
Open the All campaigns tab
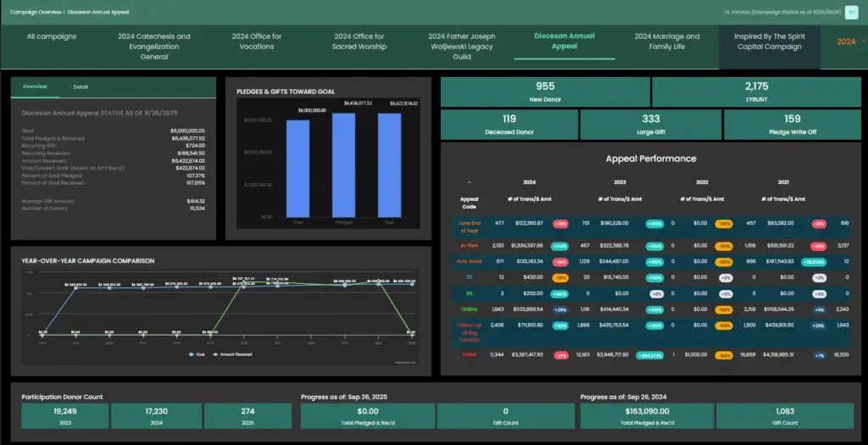(52, 36)
